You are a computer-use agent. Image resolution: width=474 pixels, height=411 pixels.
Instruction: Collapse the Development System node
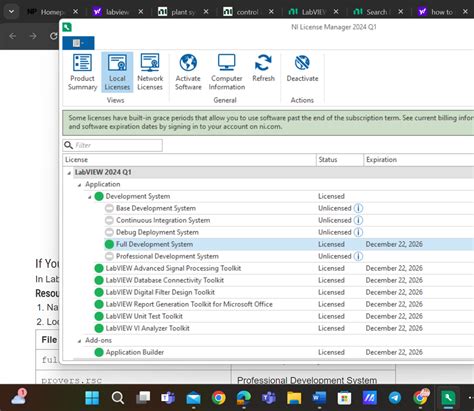click(x=89, y=197)
